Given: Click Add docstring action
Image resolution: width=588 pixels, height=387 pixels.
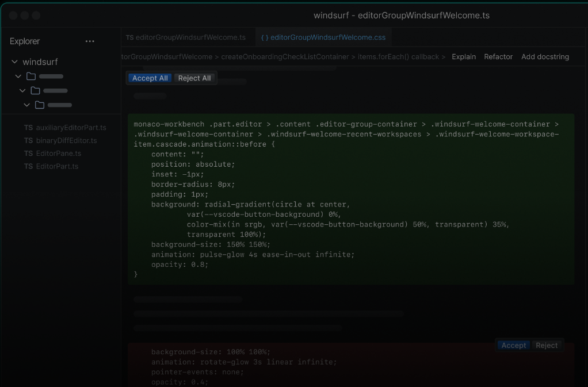Looking at the screenshot, I should (545, 57).
